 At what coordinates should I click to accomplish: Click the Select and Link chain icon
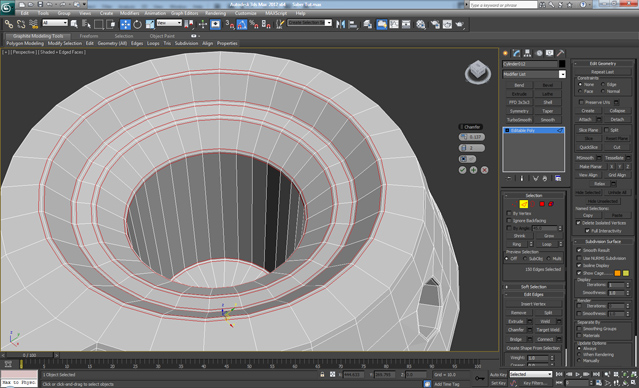(x=9, y=24)
